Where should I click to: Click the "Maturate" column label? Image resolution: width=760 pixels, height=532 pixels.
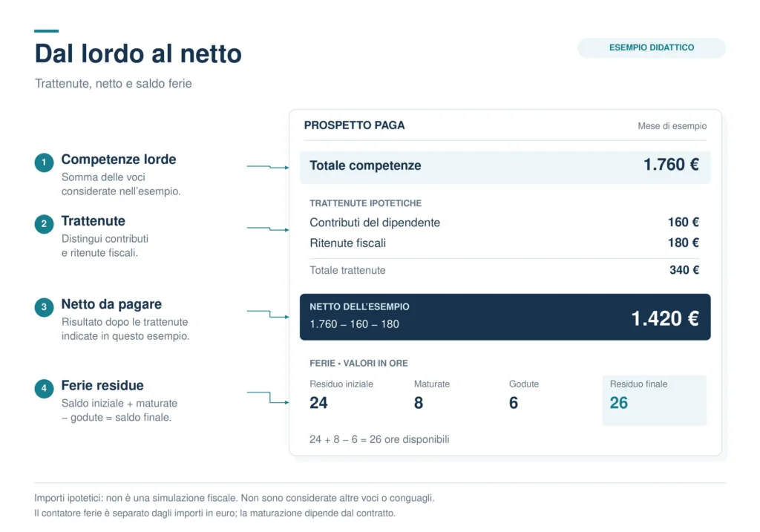tap(431, 384)
